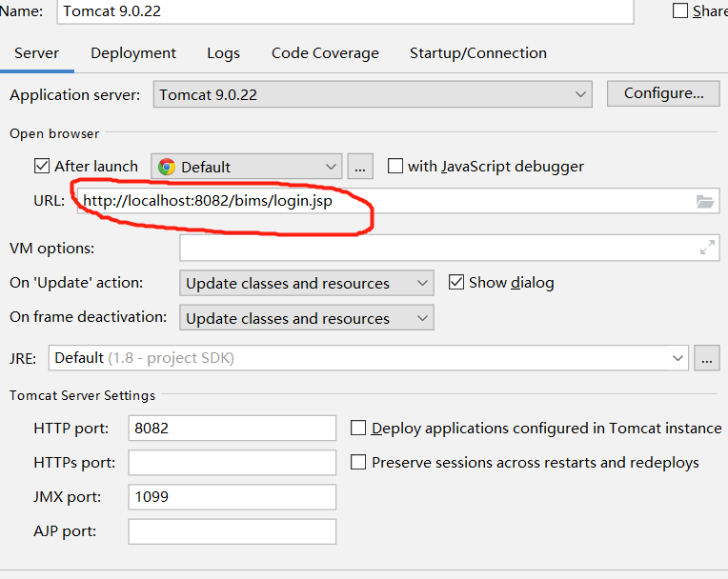This screenshot has height=579, width=728.
Task: Open On frame deactivation dropdown
Action: (x=307, y=318)
